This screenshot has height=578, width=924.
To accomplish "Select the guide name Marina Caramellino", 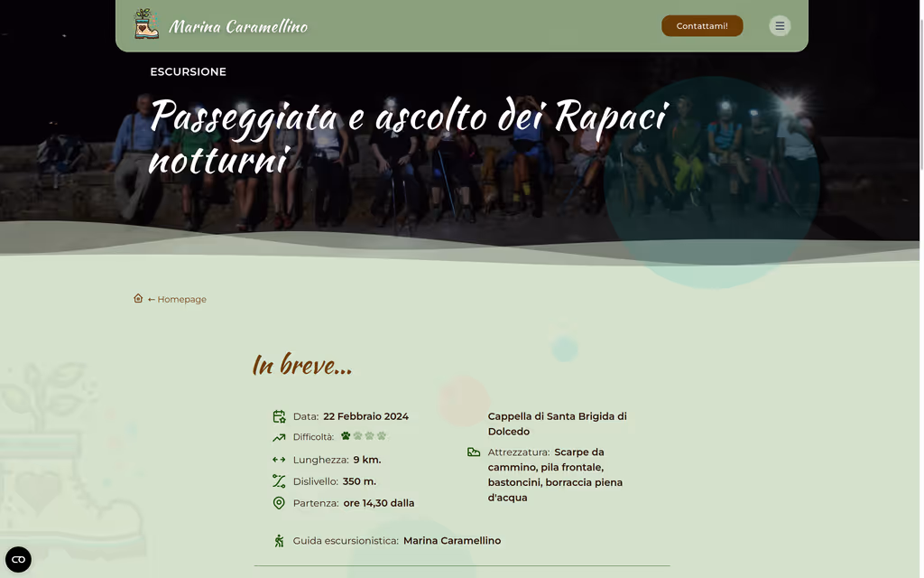I will (x=452, y=540).
